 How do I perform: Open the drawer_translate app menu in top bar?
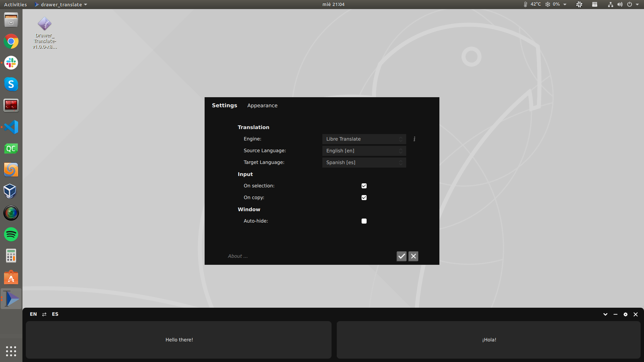tap(61, 4)
